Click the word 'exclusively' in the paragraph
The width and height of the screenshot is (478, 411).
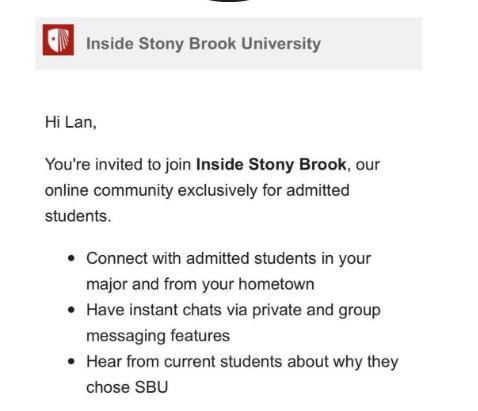(x=217, y=191)
